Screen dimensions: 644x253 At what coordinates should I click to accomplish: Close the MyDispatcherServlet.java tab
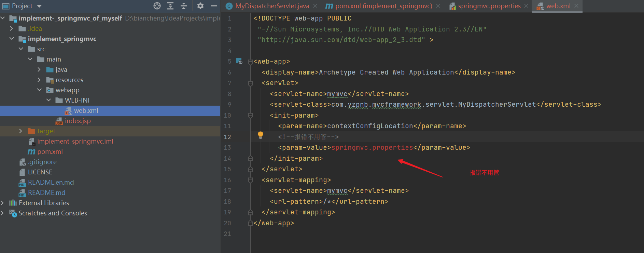pos(315,6)
